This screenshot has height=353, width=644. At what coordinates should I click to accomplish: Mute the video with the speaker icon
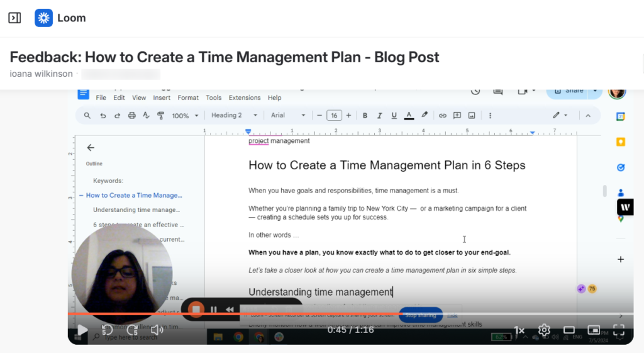tap(157, 330)
